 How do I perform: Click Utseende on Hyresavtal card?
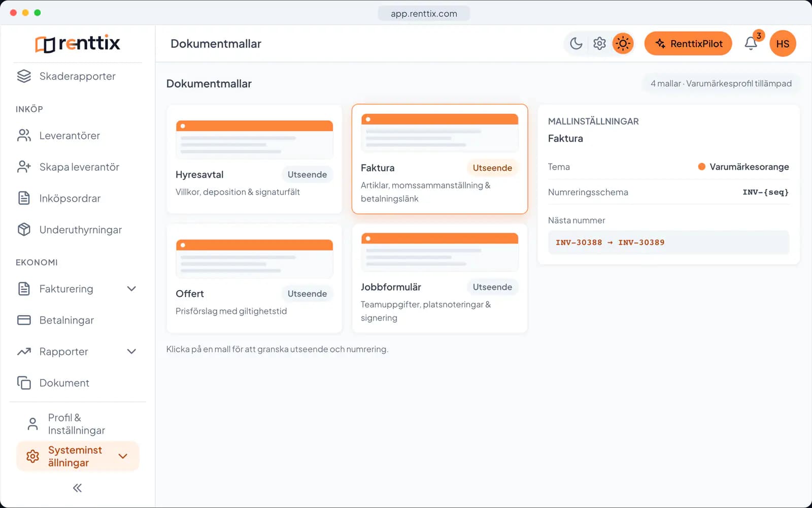tap(307, 175)
